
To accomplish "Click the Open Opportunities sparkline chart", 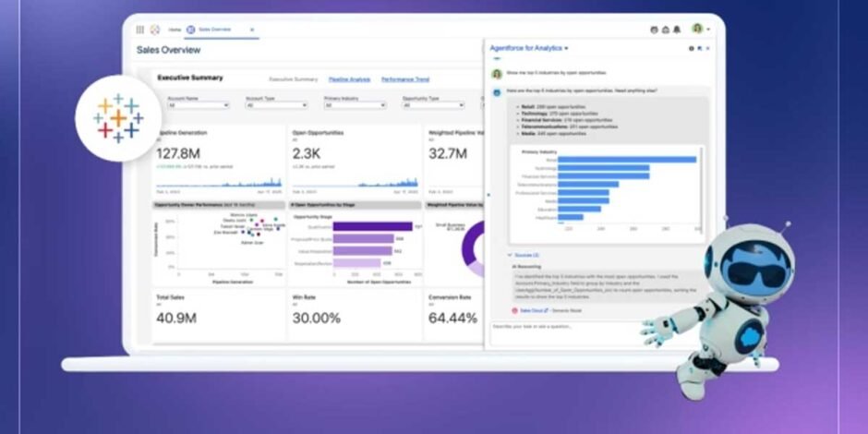I will click(x=355, y=182).
